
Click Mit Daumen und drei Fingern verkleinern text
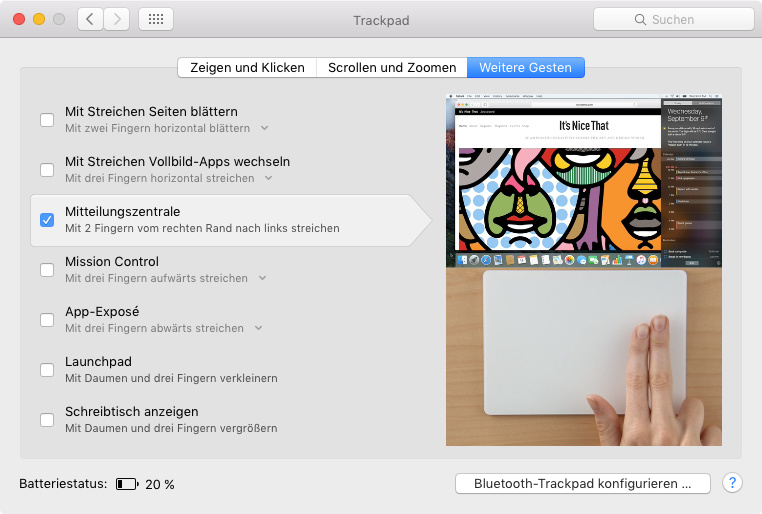tap(172, 378)
